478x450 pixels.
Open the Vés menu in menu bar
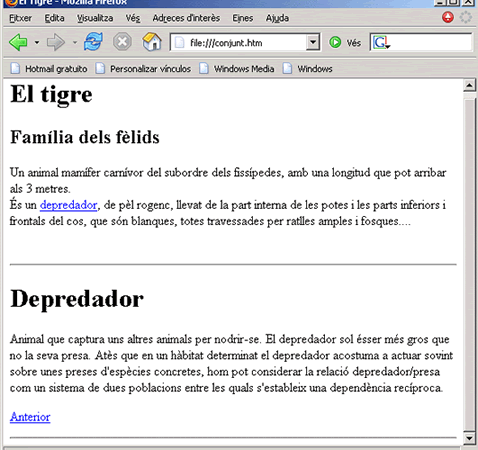pyautogui.click(x=133, y=18)
